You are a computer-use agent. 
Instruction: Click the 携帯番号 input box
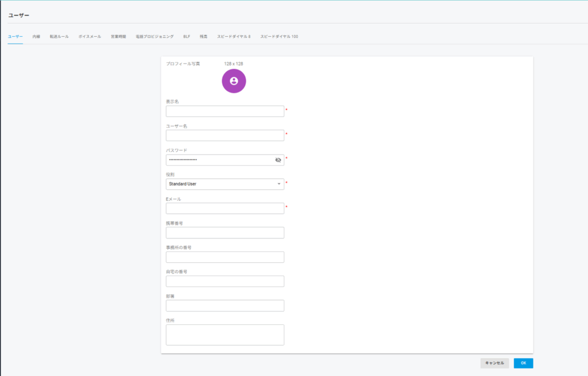225,233
